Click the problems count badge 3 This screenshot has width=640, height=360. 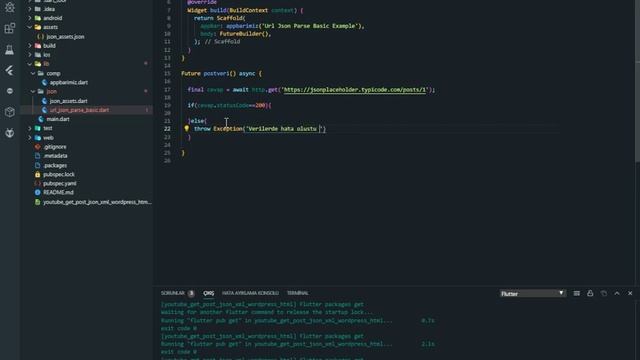(x=191, y=293)
